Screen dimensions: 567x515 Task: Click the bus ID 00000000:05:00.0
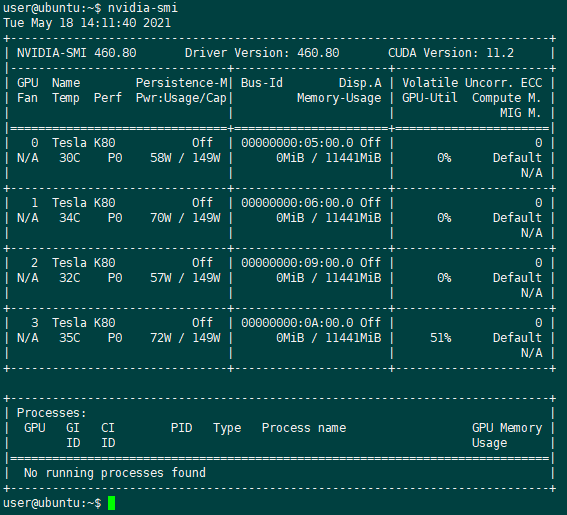click(x=297, y=142)
